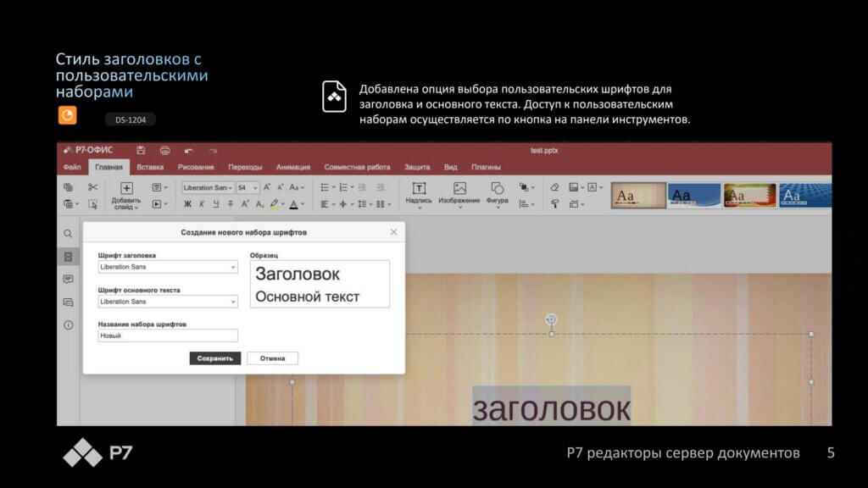Click the save icon in title bar
The image size is (868, 488).
tap(140, 150)
